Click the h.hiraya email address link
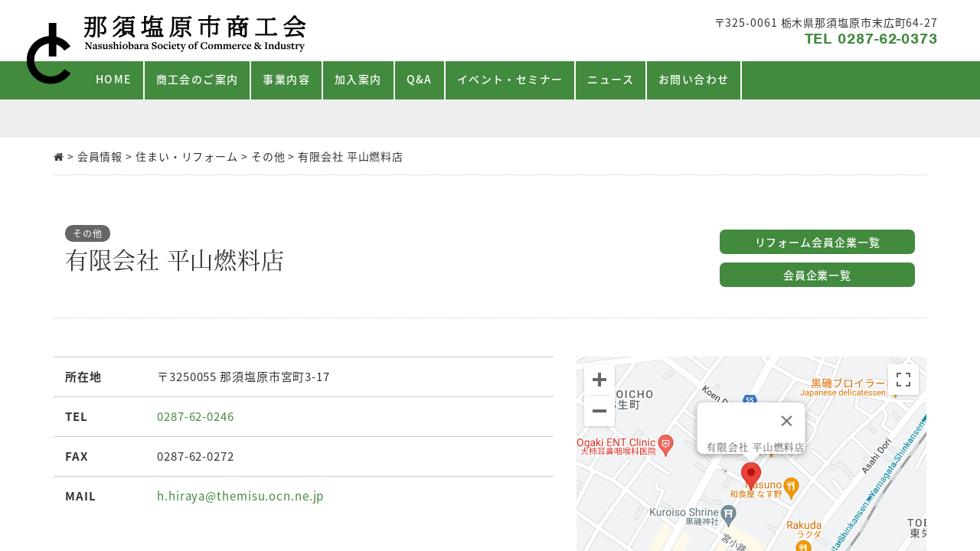 [x=240, y=496]
